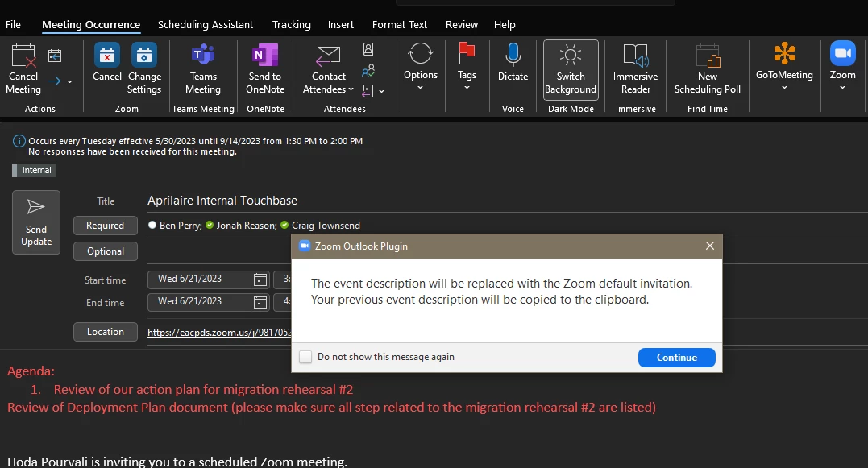868x468 pixels.
Task: Open the Address Book icon
Action: (368, 49)
